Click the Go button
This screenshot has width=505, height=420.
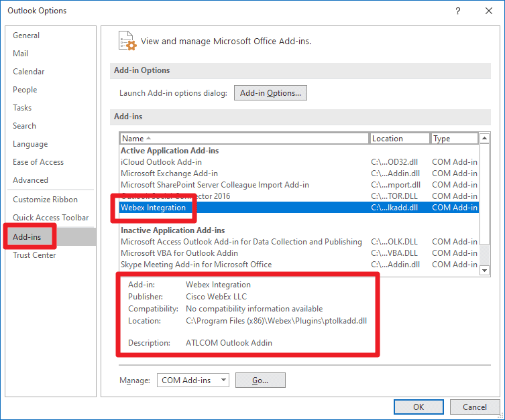click(x=260, y=380)
